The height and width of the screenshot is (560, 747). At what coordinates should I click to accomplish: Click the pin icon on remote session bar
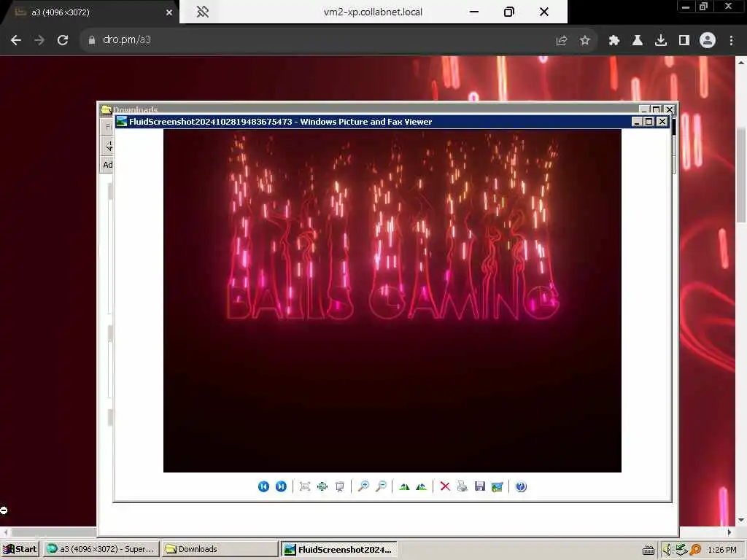(203, 12)
